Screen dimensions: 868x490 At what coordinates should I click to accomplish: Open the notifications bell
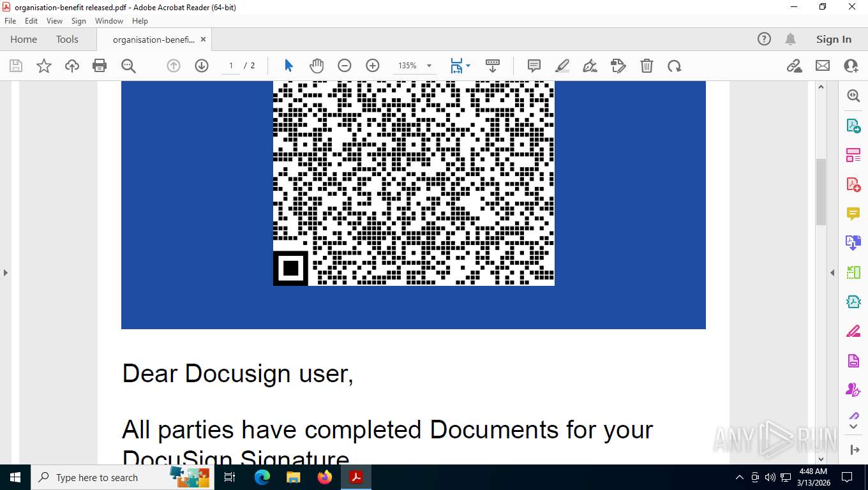[x=790, y=39]
